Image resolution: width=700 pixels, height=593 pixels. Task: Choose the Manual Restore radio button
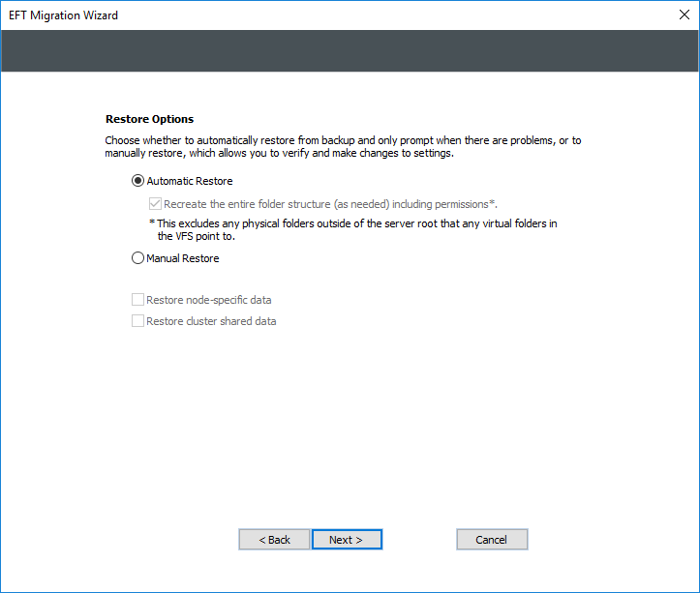coord(138,258)
